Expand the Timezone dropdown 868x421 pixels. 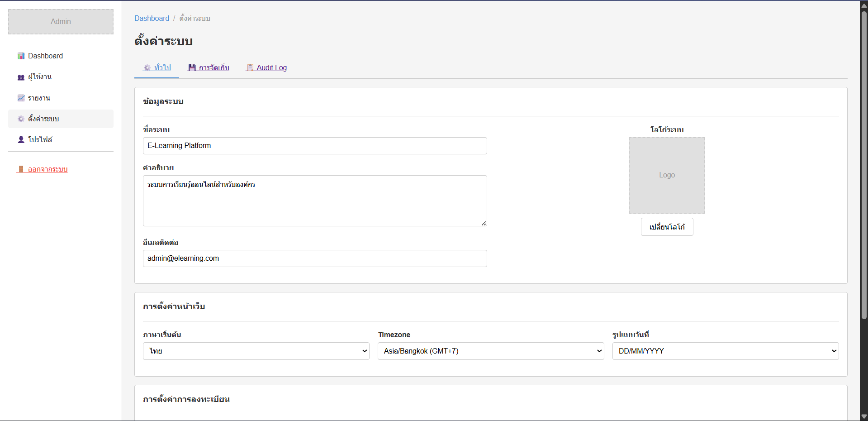[491, 351]
